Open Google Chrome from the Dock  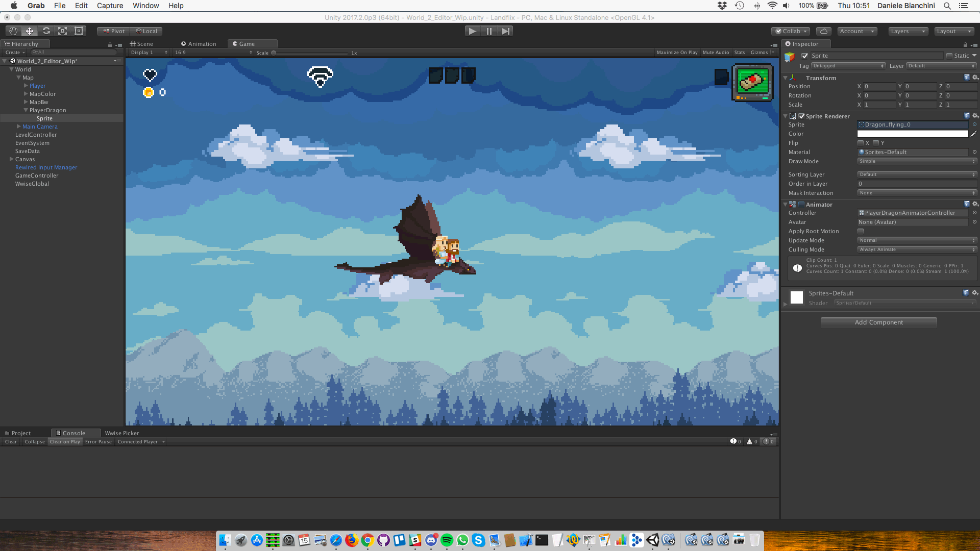368,540
